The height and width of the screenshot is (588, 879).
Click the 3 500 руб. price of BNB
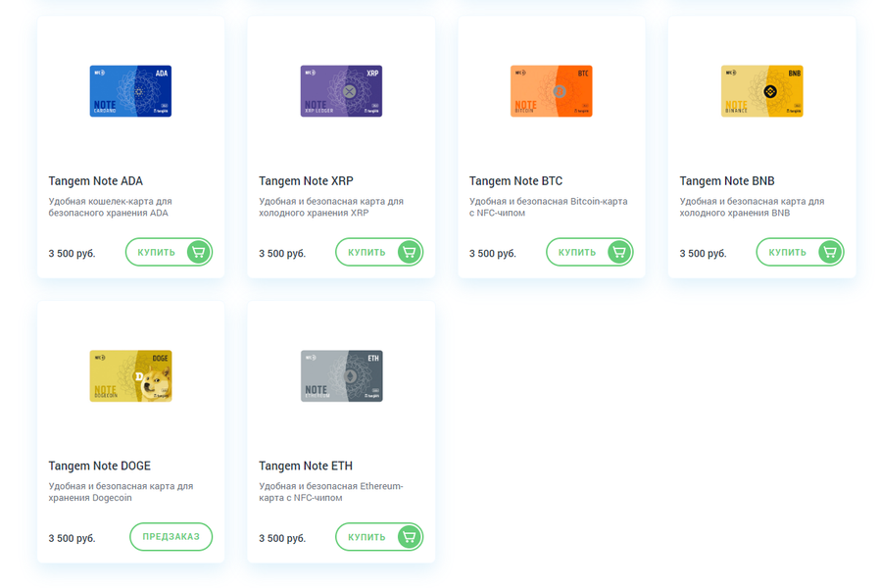coord(703,254)
